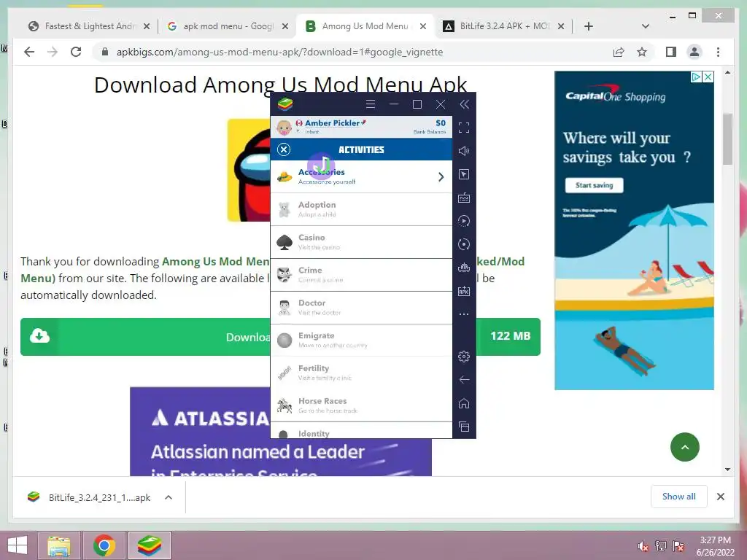Go back in Chrome
747x560 pixels.
coord(29,52)
